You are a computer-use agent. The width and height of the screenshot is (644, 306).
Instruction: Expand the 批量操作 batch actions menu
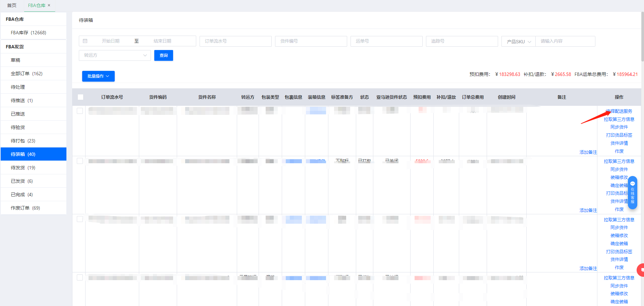pyautogui.click(x=98, y=76)
